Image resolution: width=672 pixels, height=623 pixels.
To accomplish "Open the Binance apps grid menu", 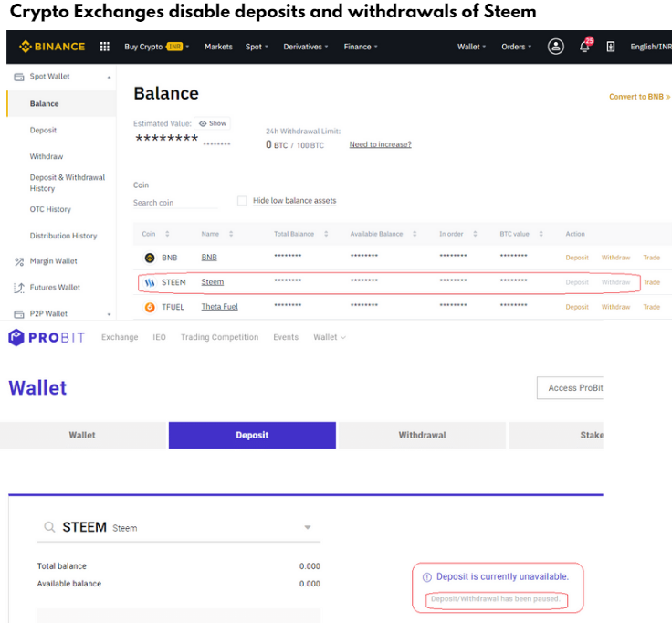I will (105, 47).
